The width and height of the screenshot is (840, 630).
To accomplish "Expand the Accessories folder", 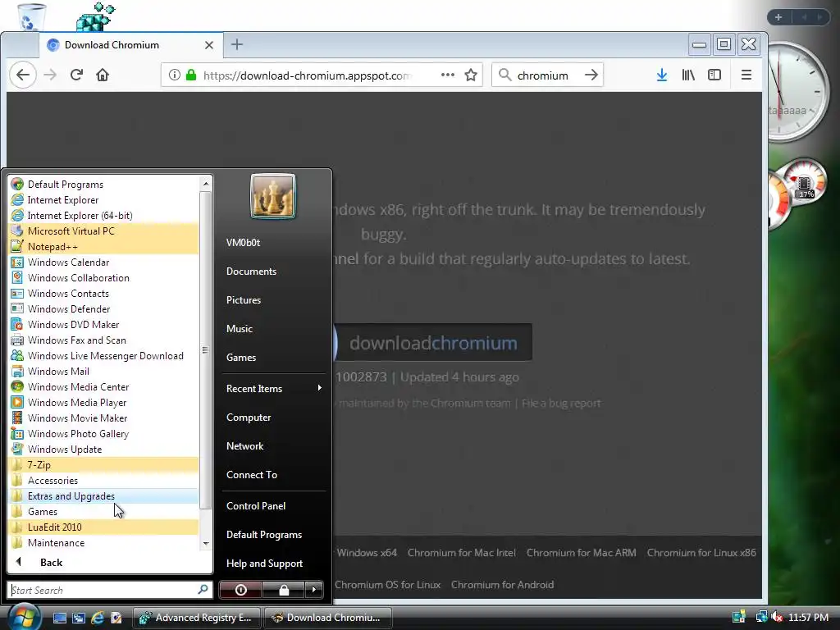I will [104, 480].
